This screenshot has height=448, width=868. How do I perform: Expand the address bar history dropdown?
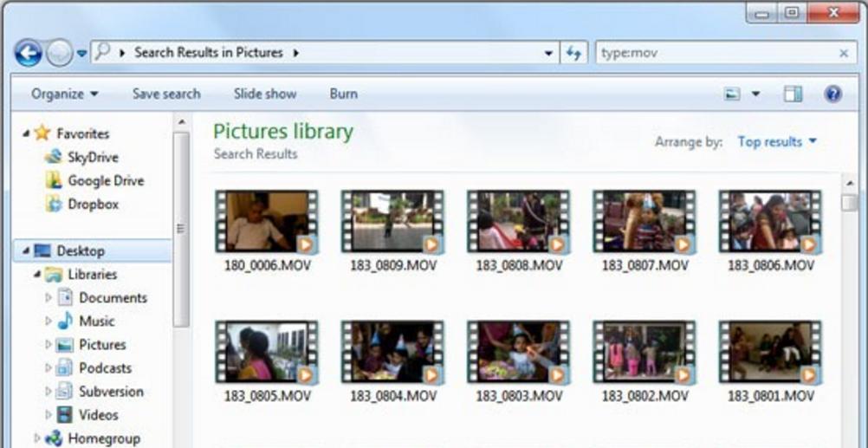click(548, 54)
